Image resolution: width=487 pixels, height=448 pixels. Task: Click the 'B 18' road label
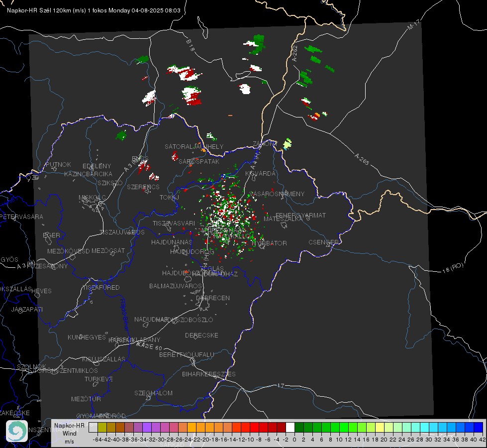coord(191,45)
